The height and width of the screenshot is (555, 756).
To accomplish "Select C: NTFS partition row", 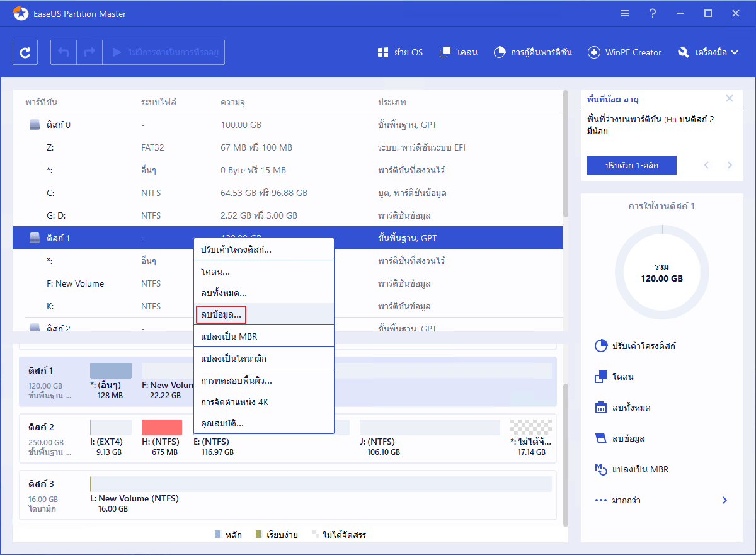I will click(288, 193).
